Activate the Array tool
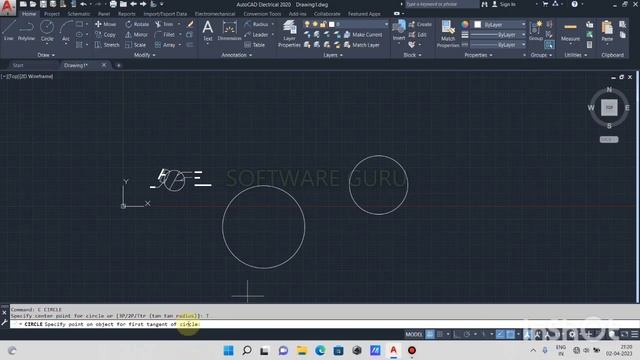Image resolution: width=640 pixels, height=360 pixels. (165, 45)
